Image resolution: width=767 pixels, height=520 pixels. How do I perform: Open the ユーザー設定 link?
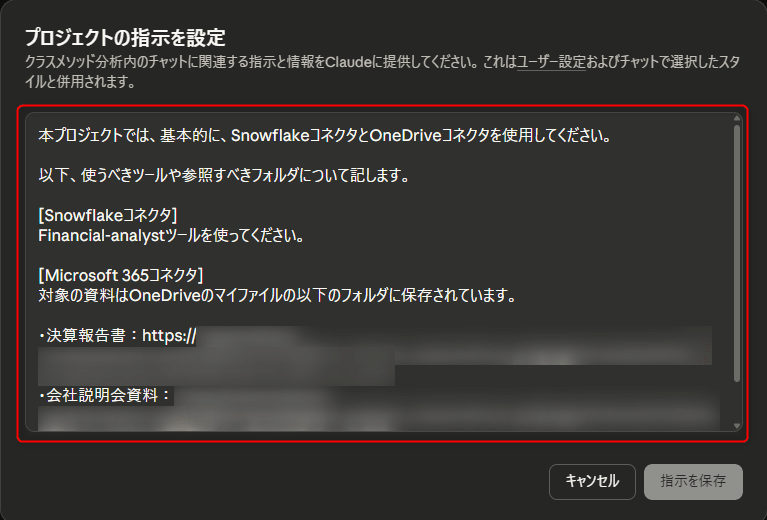551,62
